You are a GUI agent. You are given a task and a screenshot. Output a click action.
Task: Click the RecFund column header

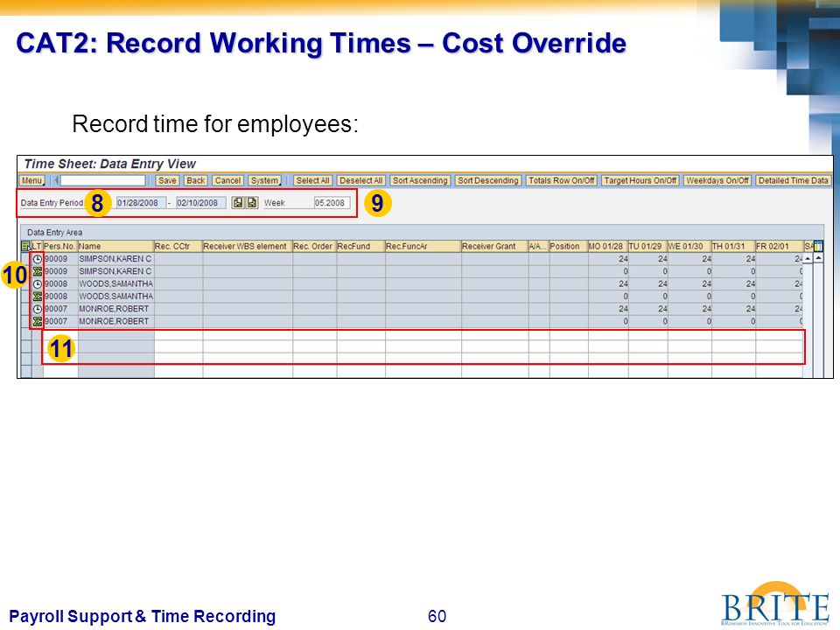361,247
